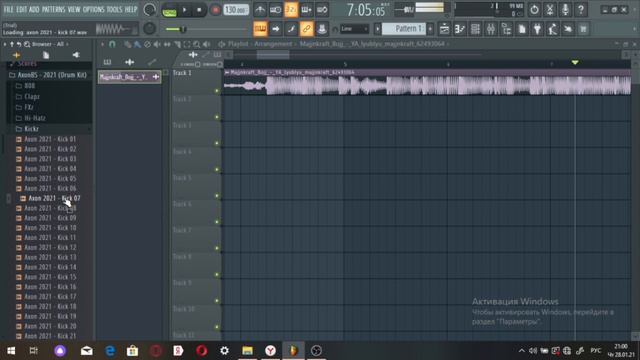Click the red Record button
The height and width of the screenshot is (360, 640).
tap(216, 10)
